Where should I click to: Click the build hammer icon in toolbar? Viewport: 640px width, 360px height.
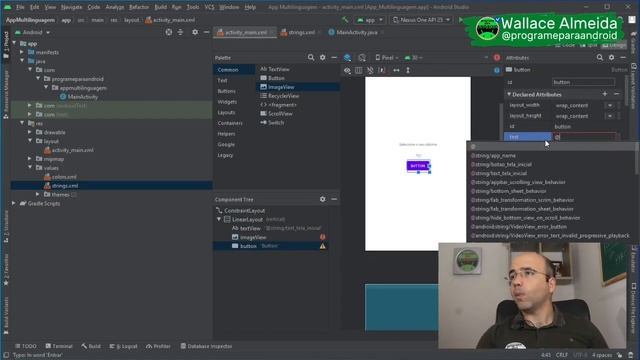[345, 20]
